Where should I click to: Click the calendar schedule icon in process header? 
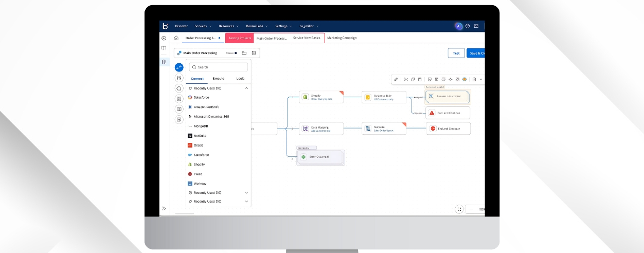[x=254, y=53]
